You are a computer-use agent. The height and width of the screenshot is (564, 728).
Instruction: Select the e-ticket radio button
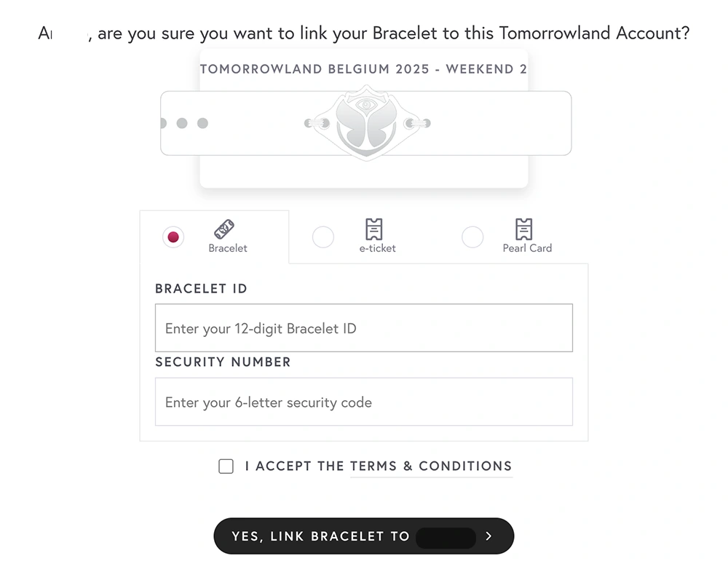323,237
